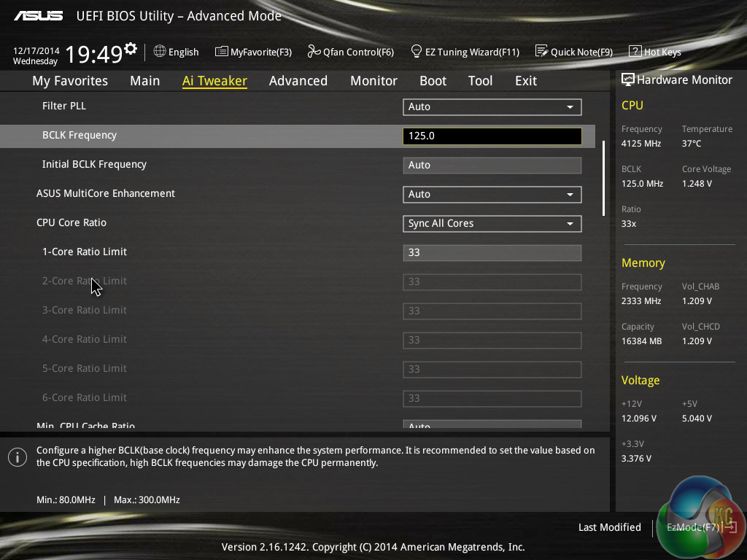Click the +12V reading 12.096 V
This screenshot has width=747, height=560.
point(639,419)
